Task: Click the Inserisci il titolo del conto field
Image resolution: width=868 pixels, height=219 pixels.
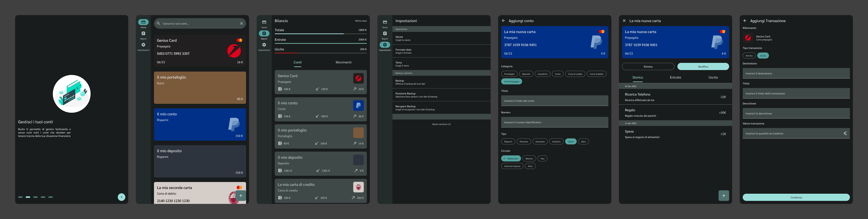Action: pos(554,100)
